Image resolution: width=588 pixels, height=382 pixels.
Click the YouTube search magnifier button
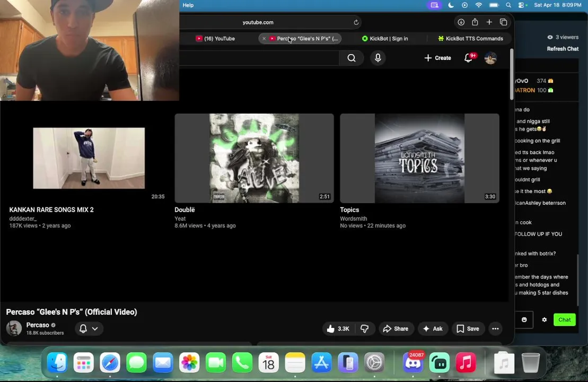pyautogui.click(x=352, y=58)
